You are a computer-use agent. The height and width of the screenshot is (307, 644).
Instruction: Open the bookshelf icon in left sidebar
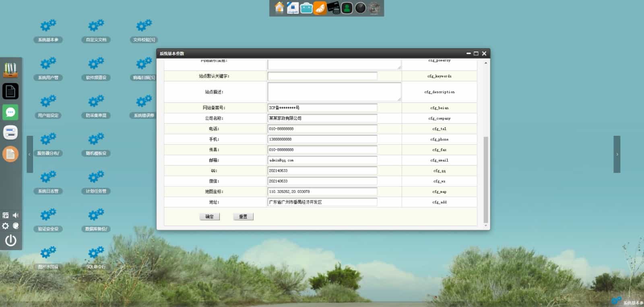10,70
